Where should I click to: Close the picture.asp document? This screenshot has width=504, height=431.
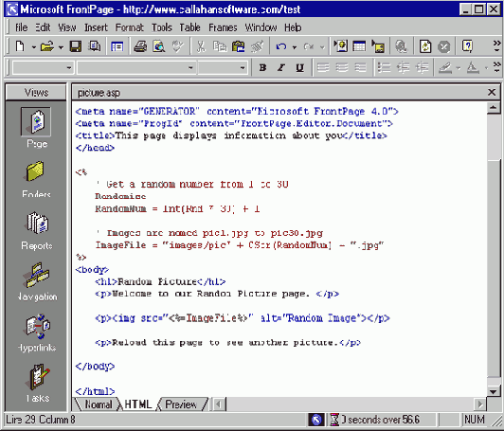point(492,93)
